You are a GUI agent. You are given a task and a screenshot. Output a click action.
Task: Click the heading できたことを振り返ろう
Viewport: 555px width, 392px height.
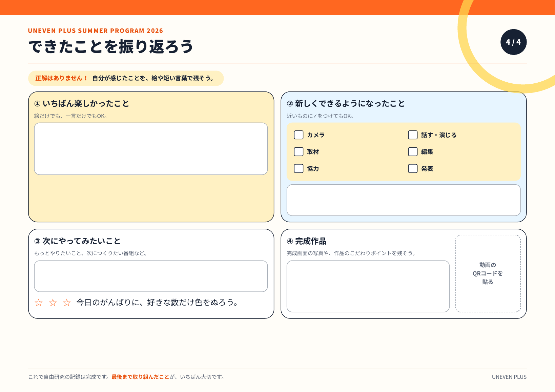(x=111, y=46)
